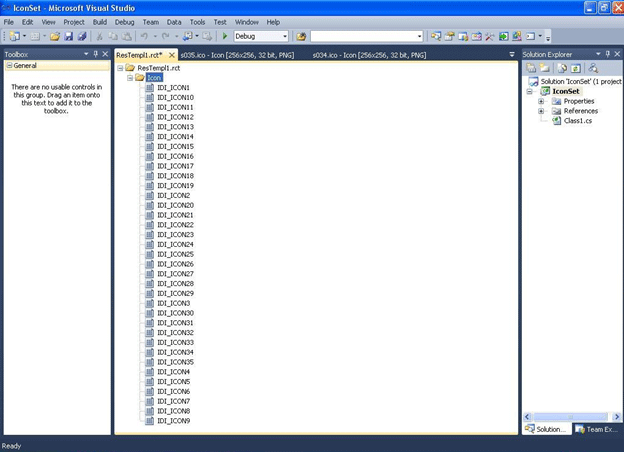Expand the Properties node in Solution Explorer
Screen dimensions: 624x452
[541, 101]
